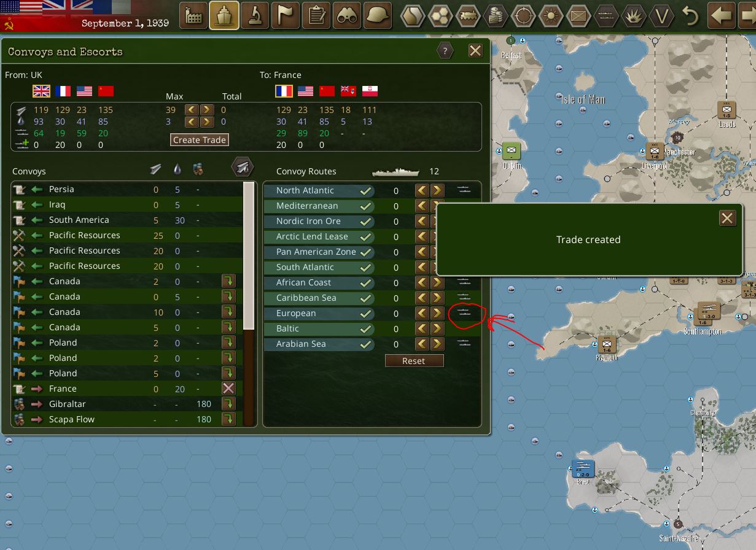Toggle the coins resources overlay
This screenshot has width=756, height=550.
click(x=496, y=16)
